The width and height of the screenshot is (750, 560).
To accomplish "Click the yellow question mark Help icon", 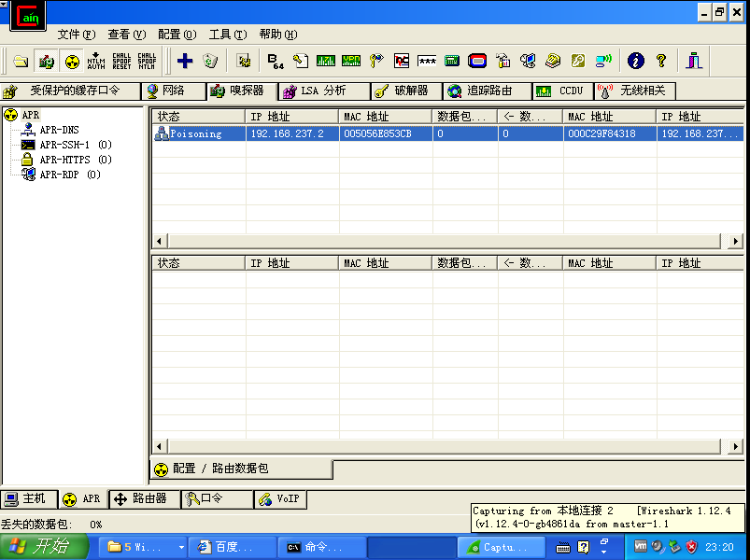I will tap(661, 61).
